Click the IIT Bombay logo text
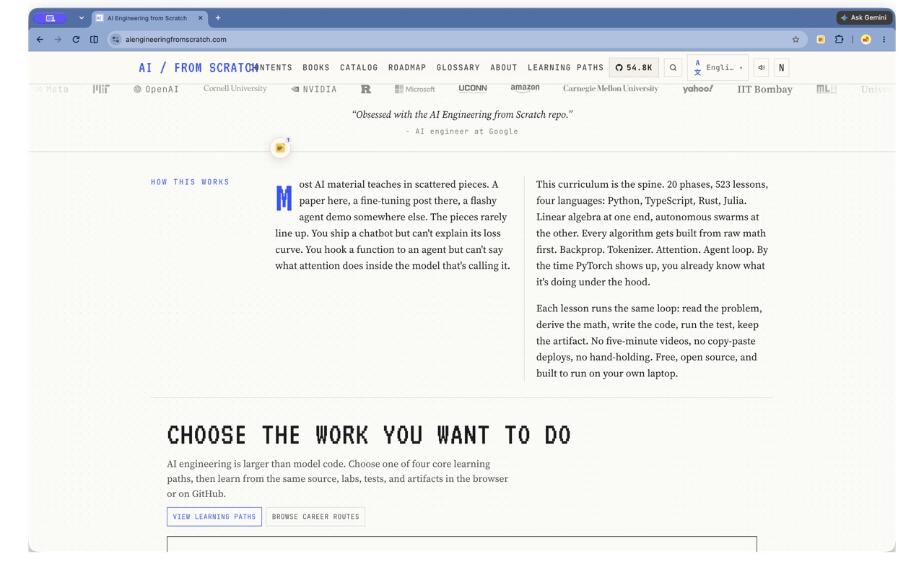The width and height of the screenshot is (924, 578). tap(764, 90)
